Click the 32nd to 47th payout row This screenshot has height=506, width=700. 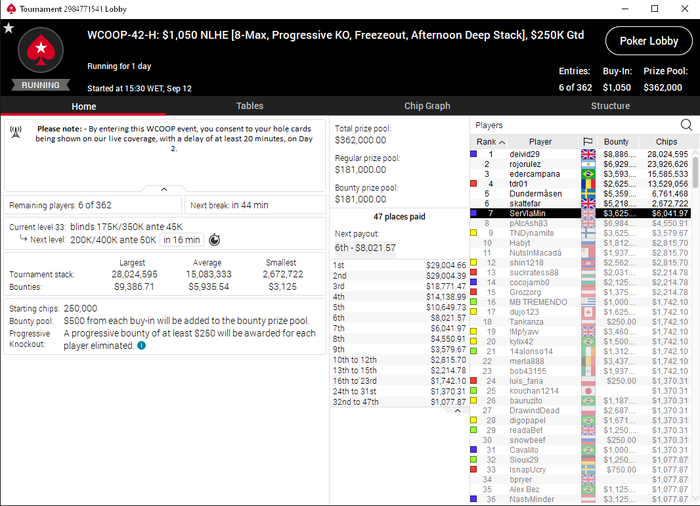(399, 402)
